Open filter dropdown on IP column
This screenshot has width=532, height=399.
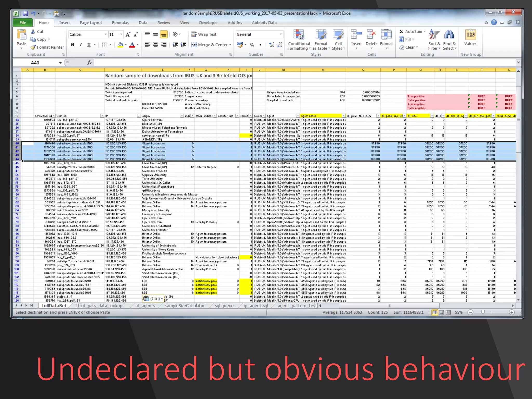pyautogui.click(x=139, y=116)
